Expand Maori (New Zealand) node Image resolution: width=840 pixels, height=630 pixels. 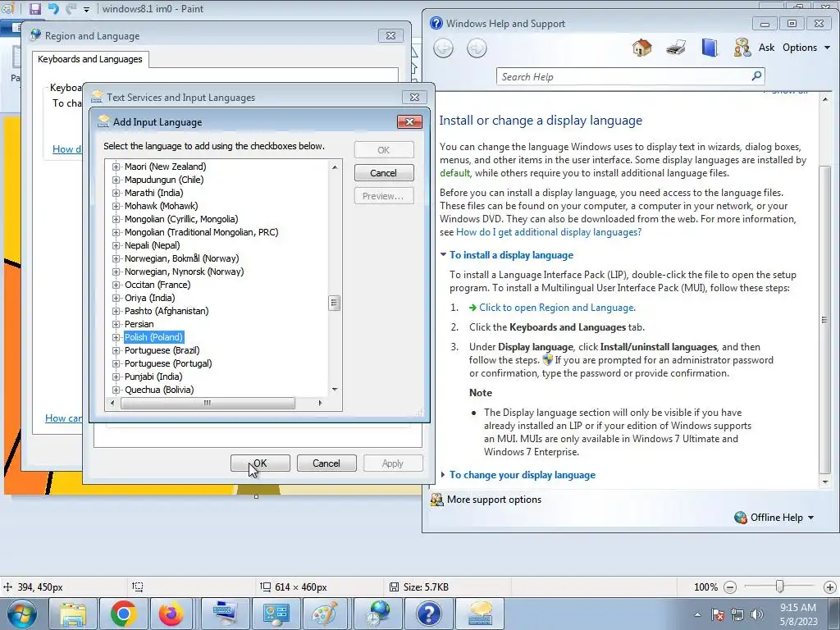pyautogui.click(x=116, y=167)
